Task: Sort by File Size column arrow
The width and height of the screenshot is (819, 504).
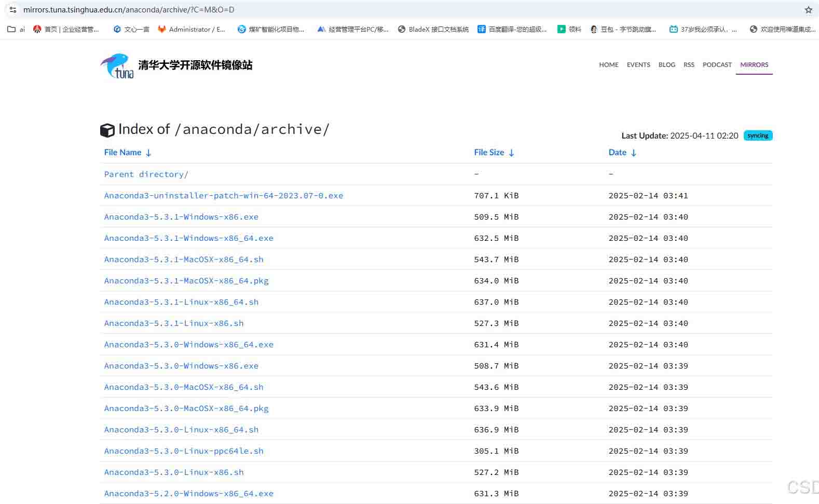Action: [511, 153]
